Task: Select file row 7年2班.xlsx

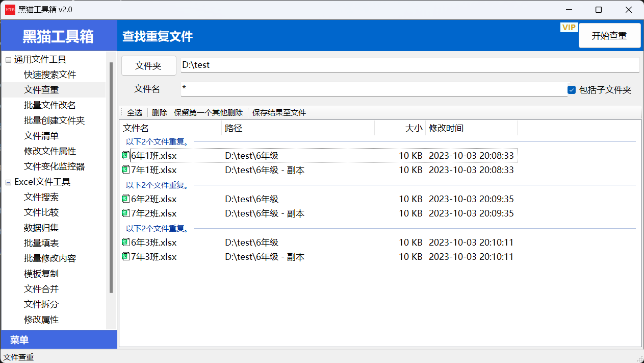Action: click(319, 213)
